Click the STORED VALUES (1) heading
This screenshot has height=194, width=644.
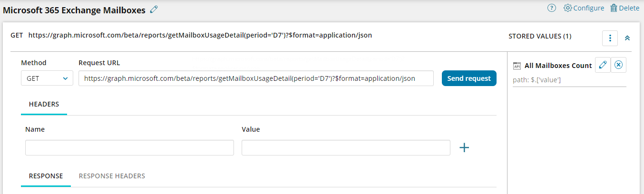pos(540,36)
